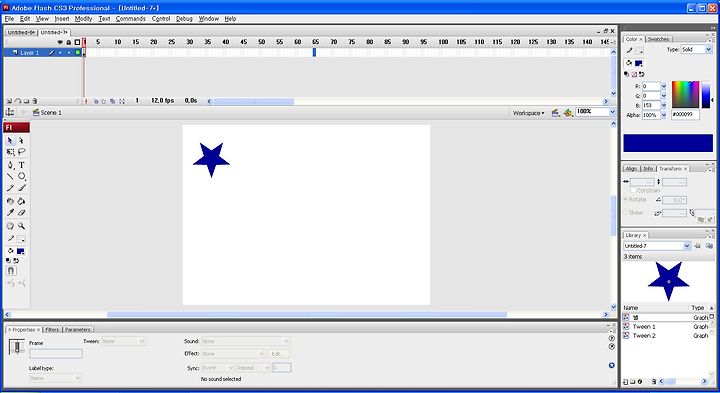
Task: Switch to the Parameters tab
Action: tap(77, 330)
